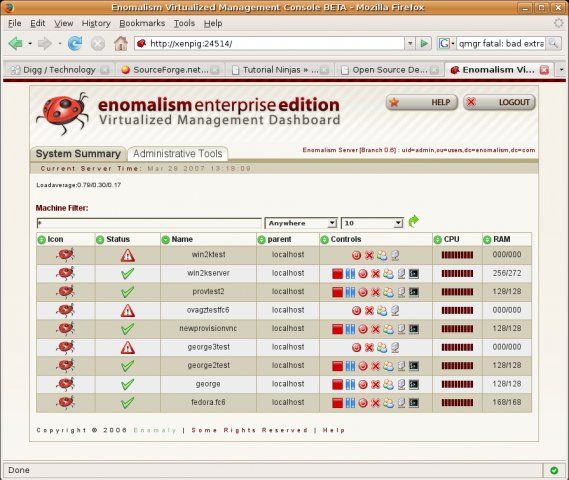
Task: Pause the newprovisionvnc machine
Action: click(x=350, y=329)
